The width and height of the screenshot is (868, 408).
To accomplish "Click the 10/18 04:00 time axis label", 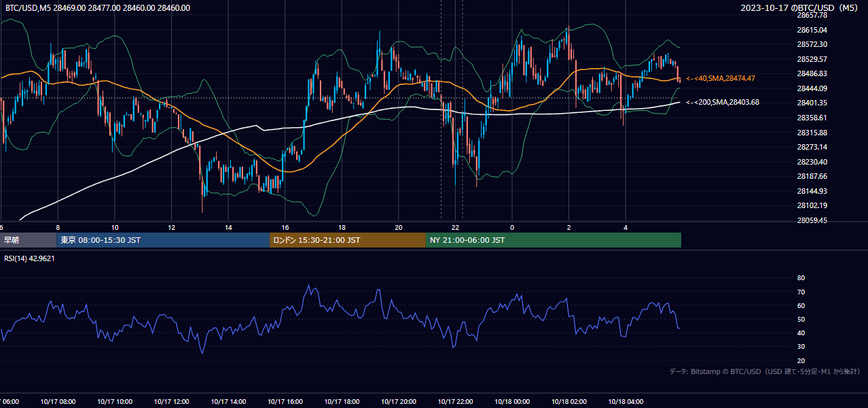I will (x=626, y=402).
